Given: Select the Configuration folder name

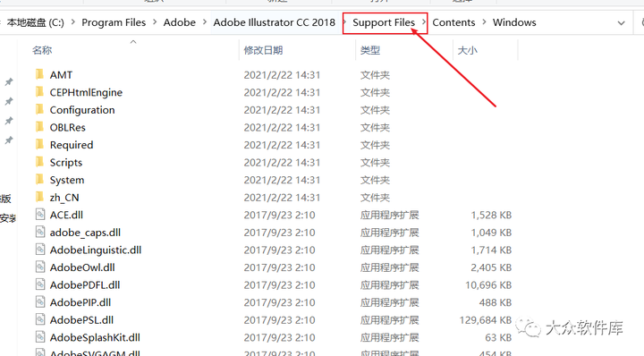Looking at the screenshot, I should [82, 110].
